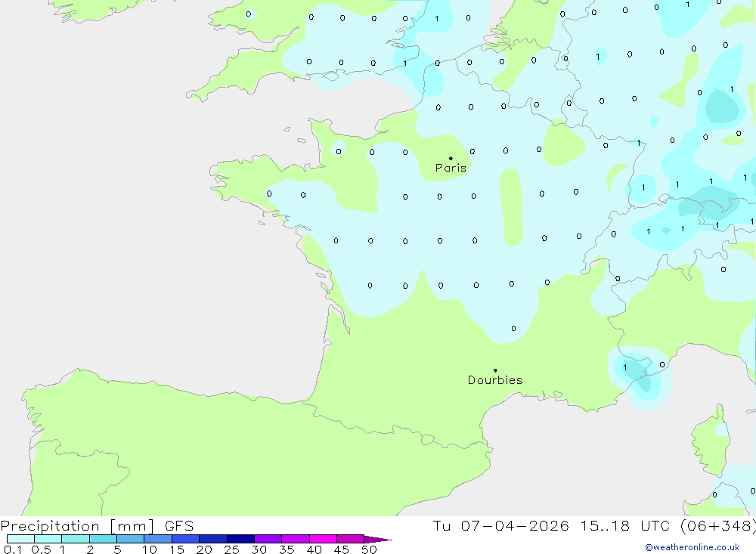Screen dimensions: 756x554
Task: Pick the 20–25 mm dark blue legend swatch
Action: coord(213,539)
